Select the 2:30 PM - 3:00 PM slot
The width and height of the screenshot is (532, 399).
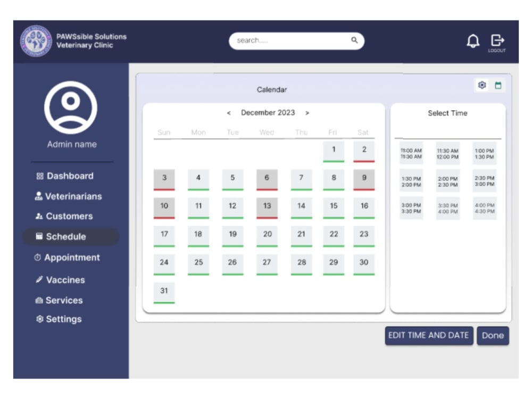coord(484,181)
